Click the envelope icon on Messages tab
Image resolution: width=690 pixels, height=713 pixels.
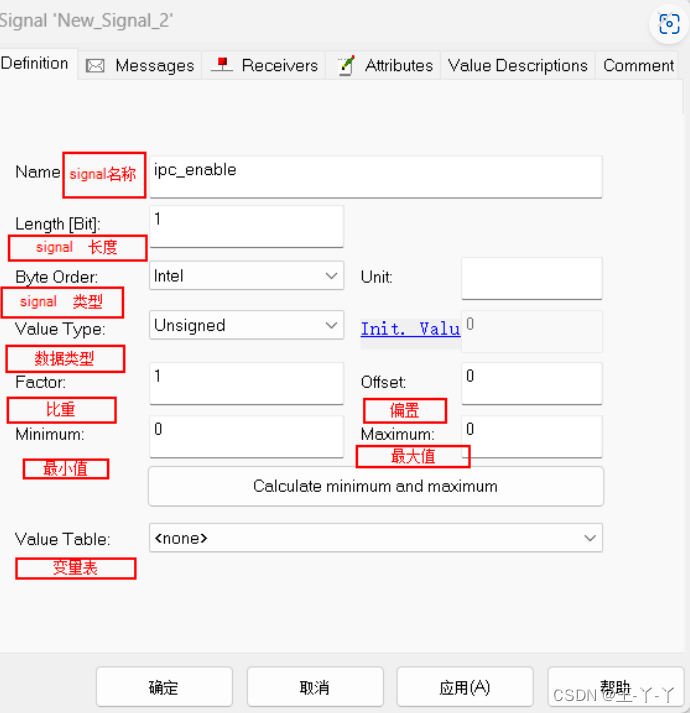(96, 66)
